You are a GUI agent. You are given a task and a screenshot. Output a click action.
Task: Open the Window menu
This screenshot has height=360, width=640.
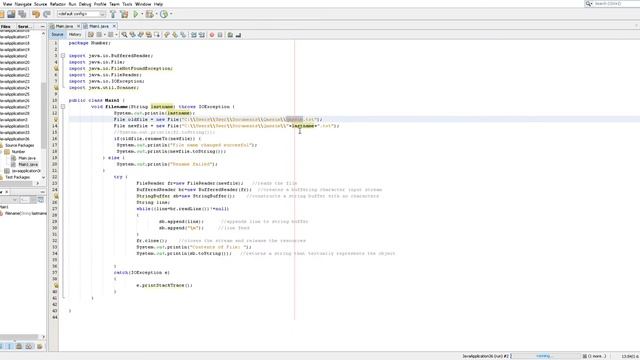click(x=143, y=4)
